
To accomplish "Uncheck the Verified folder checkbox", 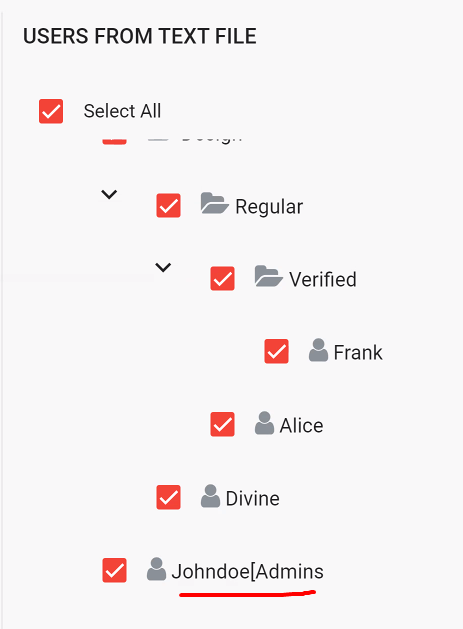I will coord(222,278).
